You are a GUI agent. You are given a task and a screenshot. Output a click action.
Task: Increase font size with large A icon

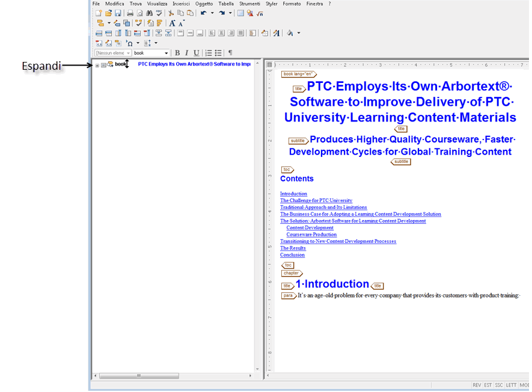pyautogui.click(x=172, y=23)
